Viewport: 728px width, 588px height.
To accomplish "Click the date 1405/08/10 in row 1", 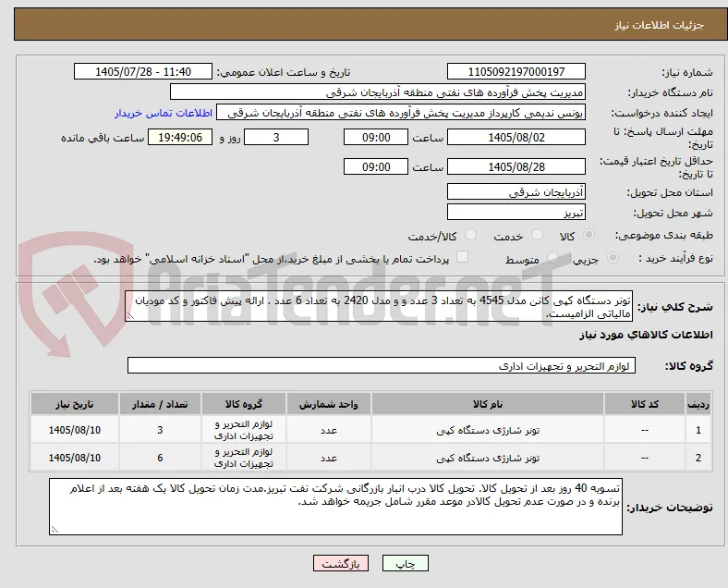I will point(75,430).
